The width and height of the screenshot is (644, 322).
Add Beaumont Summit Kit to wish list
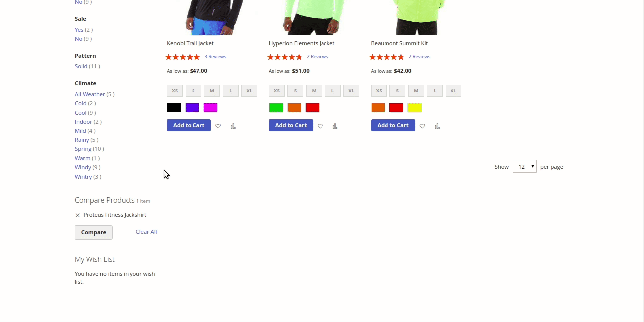coord(422,126)
